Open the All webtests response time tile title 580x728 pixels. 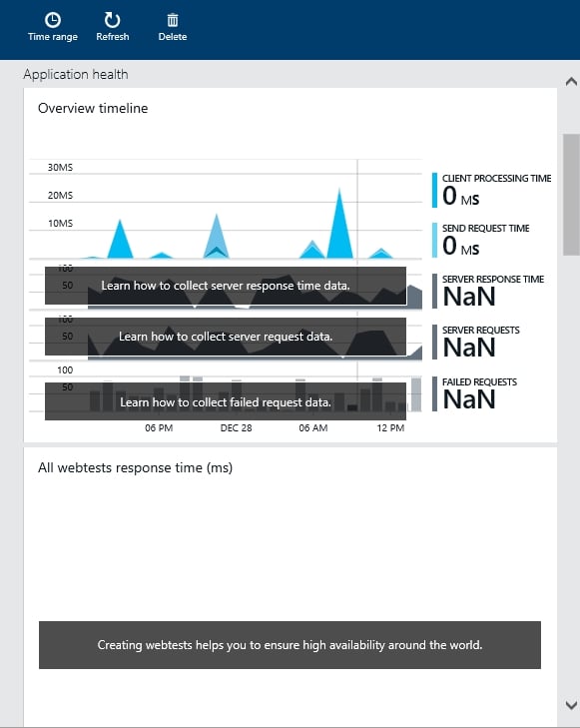click(x=135, y=467)
